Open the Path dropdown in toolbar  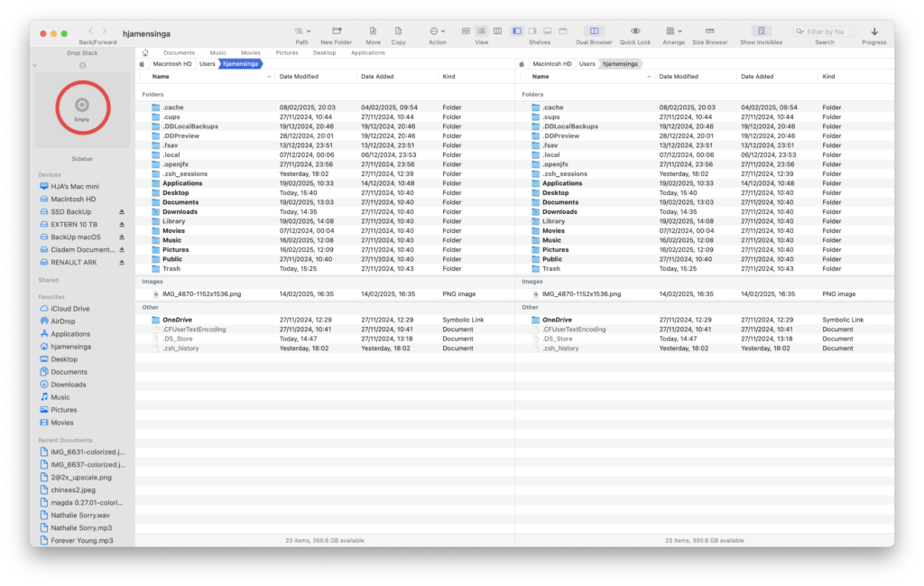(x=302, y=32)
